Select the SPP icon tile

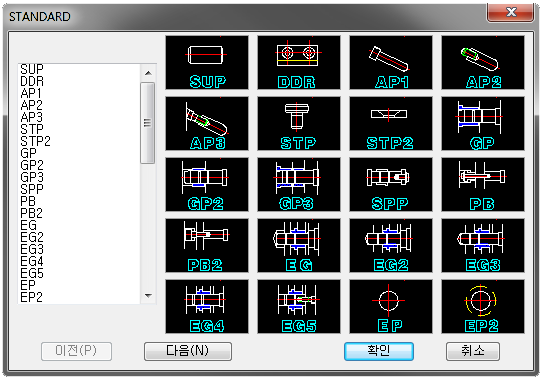coord(391,184)
